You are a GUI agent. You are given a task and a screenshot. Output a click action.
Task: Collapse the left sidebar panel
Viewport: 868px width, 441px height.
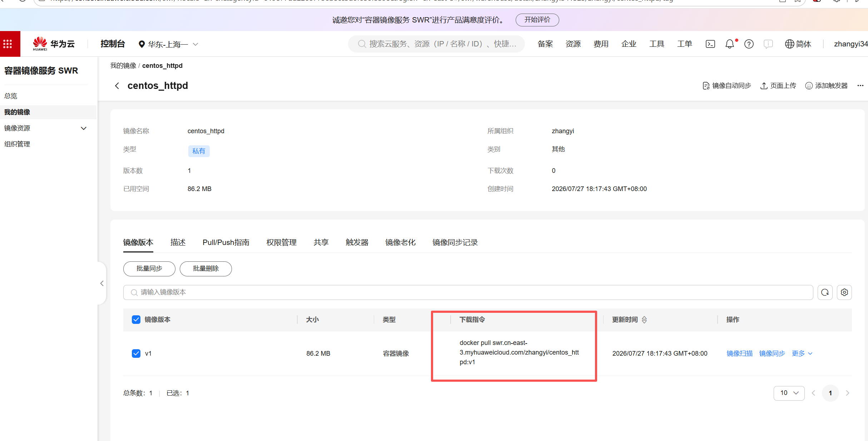[102, 283]
